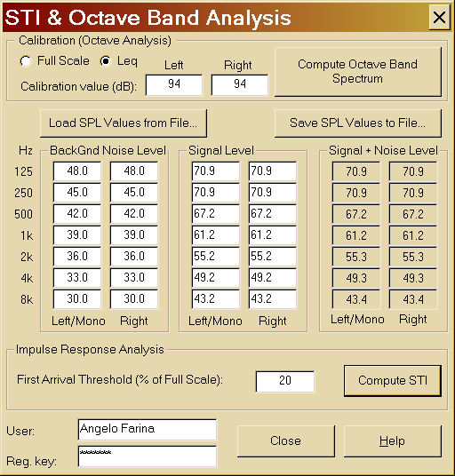455x476 pixels.
Task: Click 500 Hz left signal level field
Action: click(x=215, y=214)
